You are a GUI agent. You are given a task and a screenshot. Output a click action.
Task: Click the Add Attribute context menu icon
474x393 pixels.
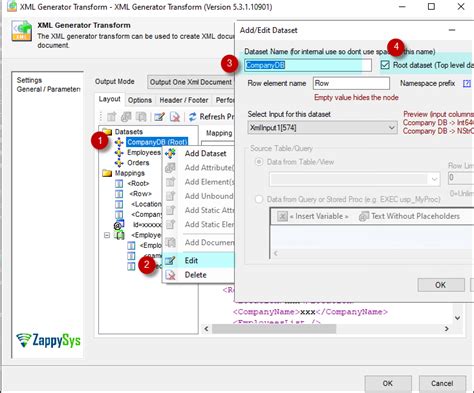(x=170, y=168)
